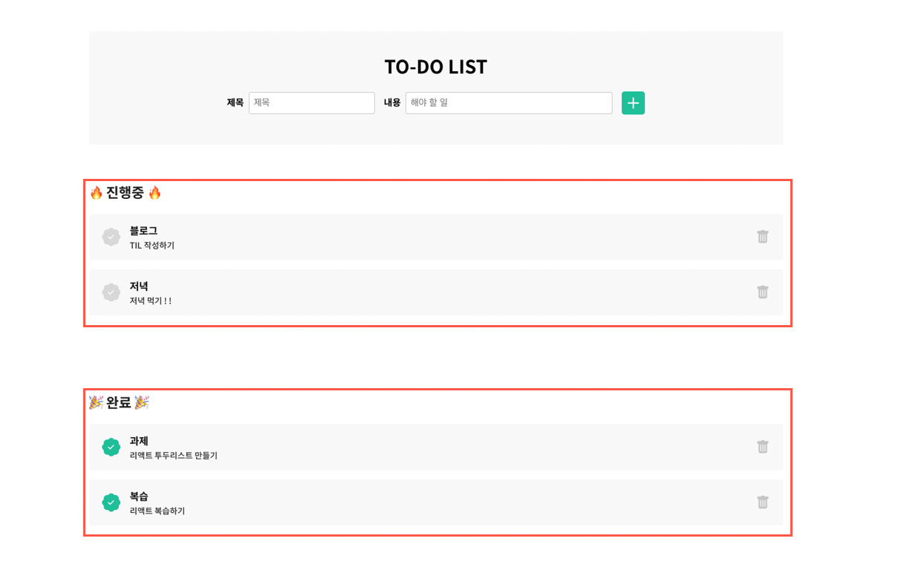Select the TO-DO LIST title
The height and width of the screenshot is (570, 924).
pos(435,67)
